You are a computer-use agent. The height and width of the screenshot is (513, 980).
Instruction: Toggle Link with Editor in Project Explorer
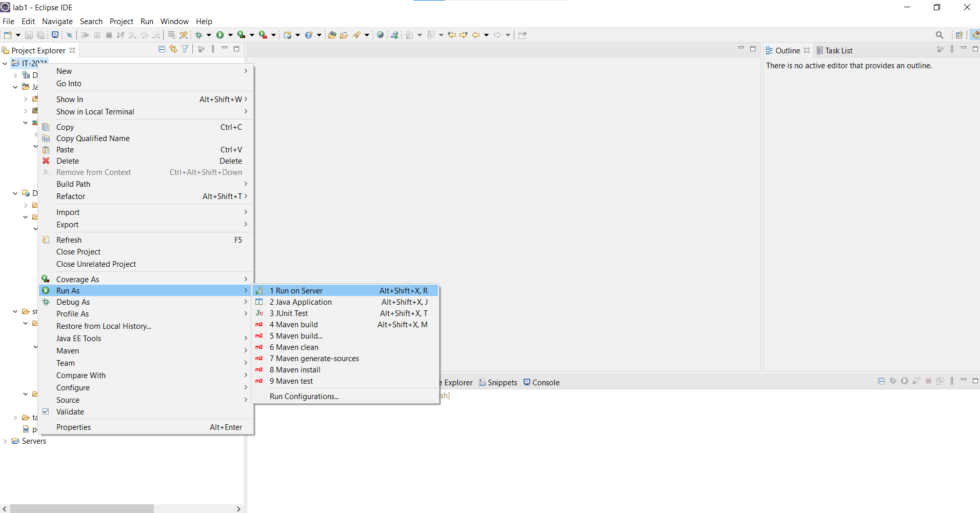(x=173, y=49)
